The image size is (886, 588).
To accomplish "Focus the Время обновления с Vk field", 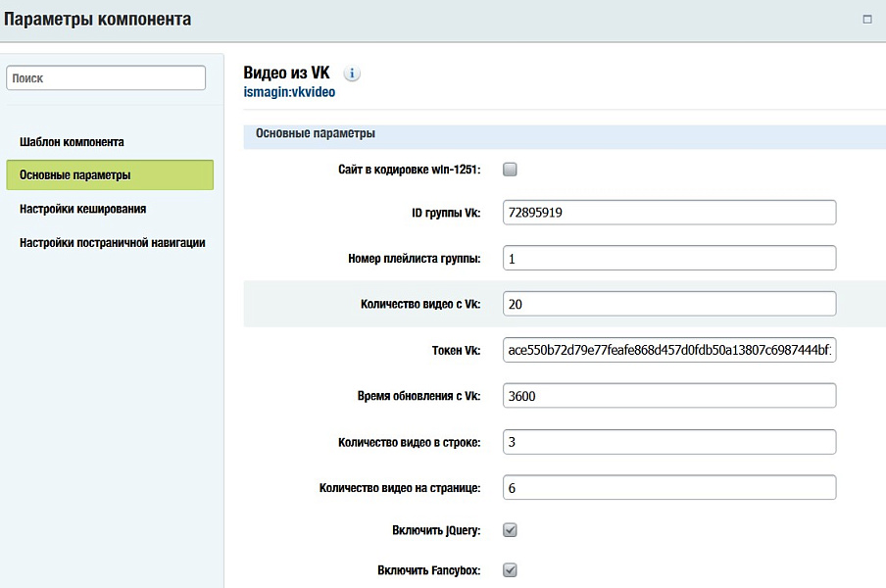I will pos(668,396).
